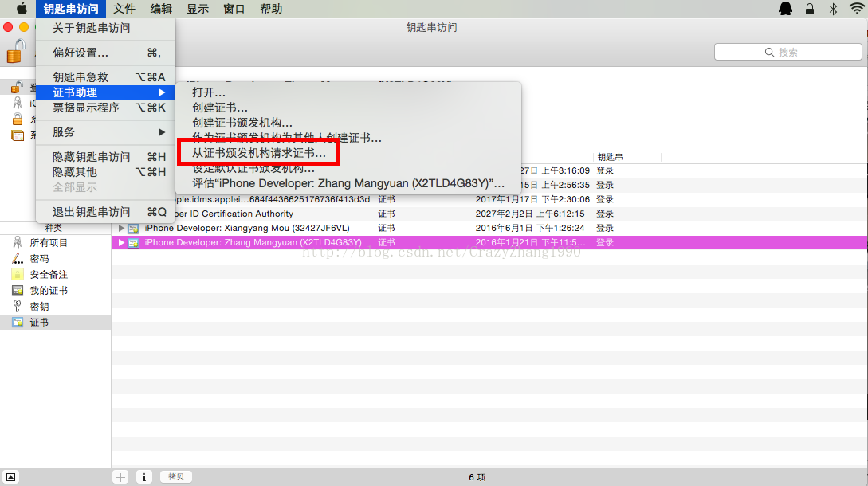Image resolution: width=868 pixels, height=486 pixels.
Task: Expand the Xiangyang Mou certificate row
Action: pos(121,228)
